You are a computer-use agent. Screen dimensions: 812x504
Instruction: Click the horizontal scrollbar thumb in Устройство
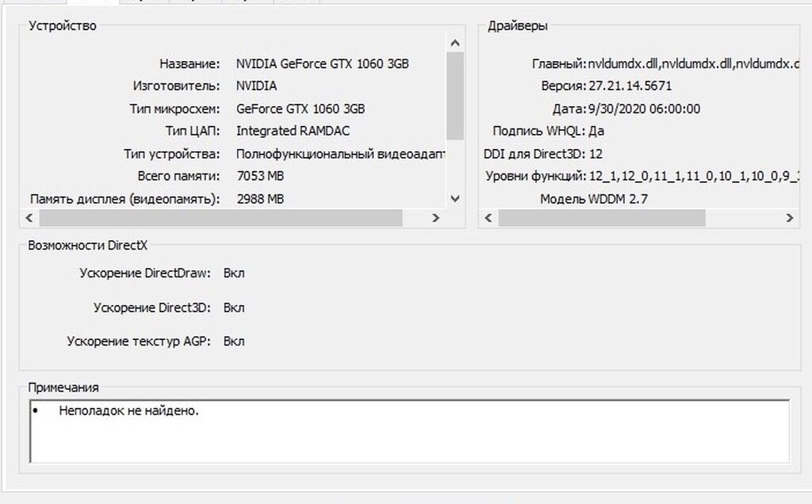[220, 217]
